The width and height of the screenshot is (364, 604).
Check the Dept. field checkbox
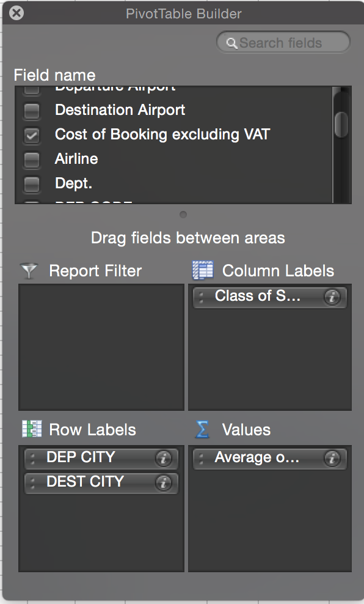coord(32,184)
